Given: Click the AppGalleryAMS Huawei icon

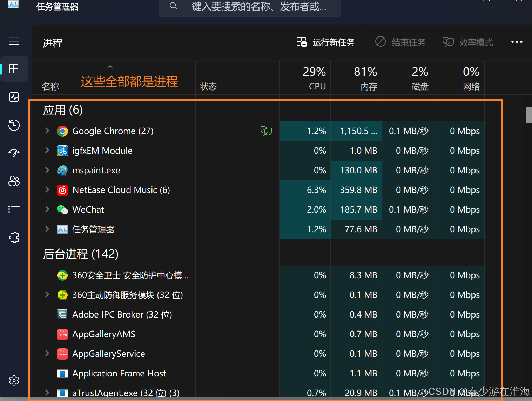Looking at the screenshot, I should pyautogui.click(x=62, y=334).
